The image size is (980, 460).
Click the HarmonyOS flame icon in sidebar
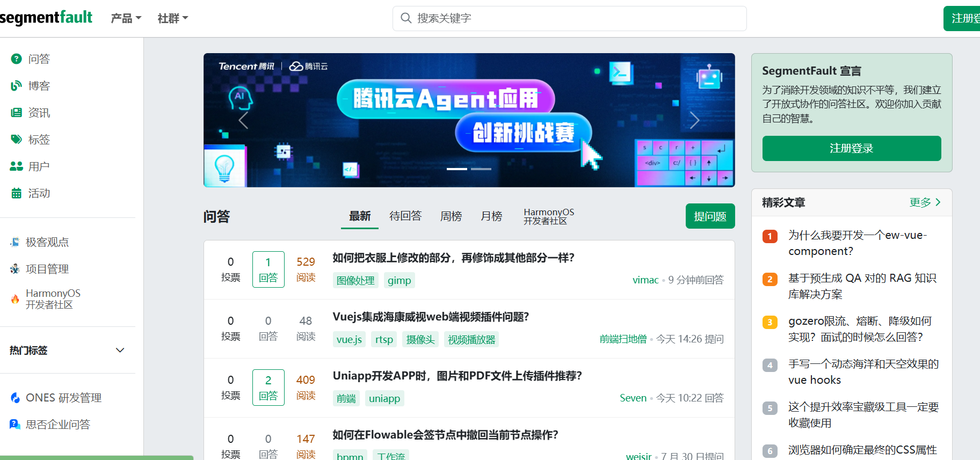15,299
